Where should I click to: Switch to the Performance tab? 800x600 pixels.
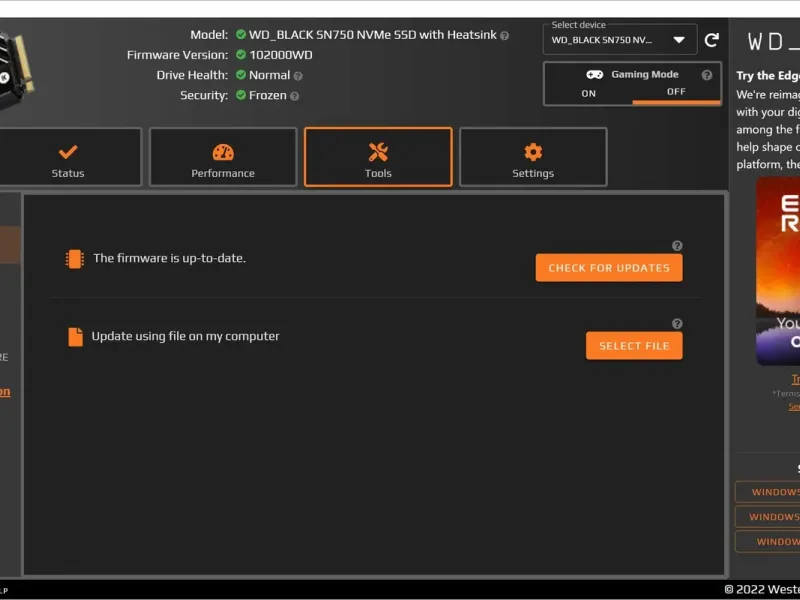[223, 157]
